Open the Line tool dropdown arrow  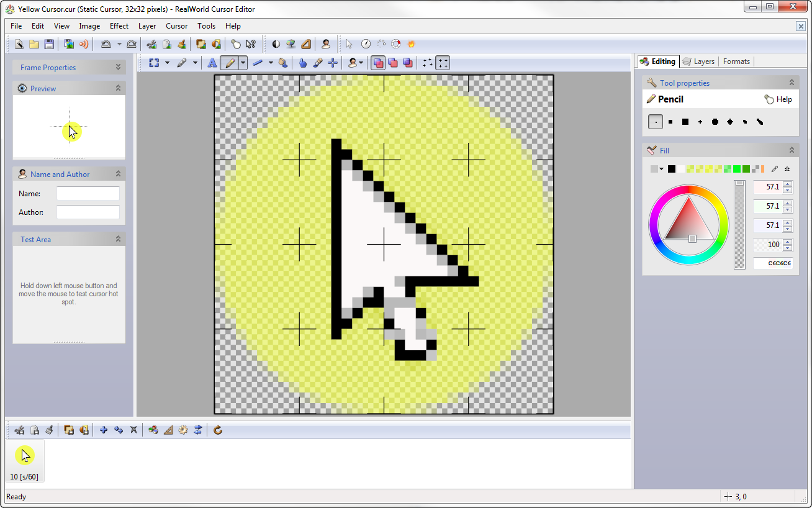271,63
